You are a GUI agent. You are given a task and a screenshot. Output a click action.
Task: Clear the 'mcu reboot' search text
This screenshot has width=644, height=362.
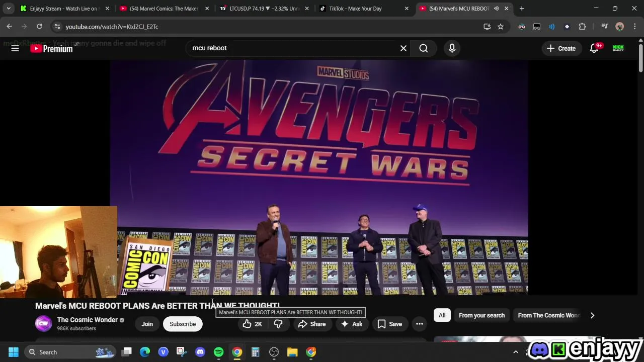click(403, 48)
